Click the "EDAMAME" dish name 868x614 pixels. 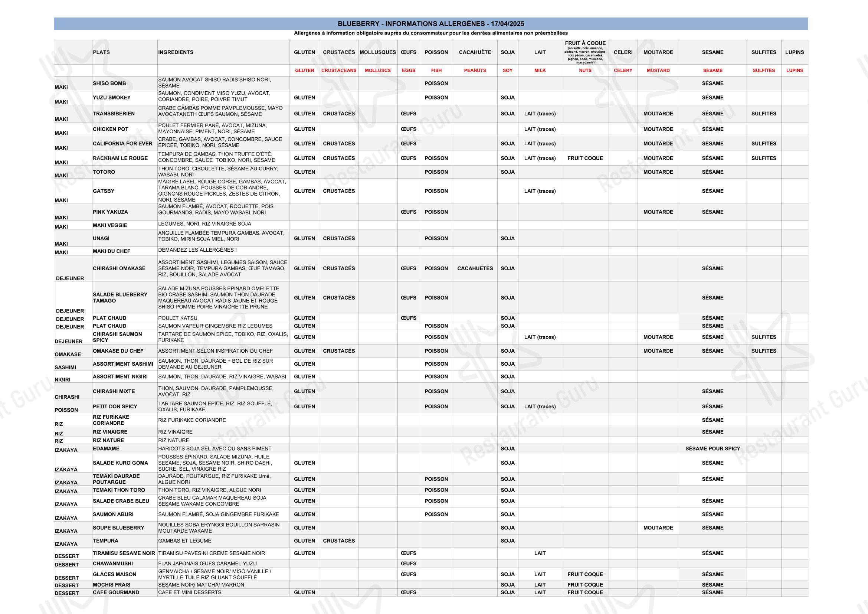(106, 449)
